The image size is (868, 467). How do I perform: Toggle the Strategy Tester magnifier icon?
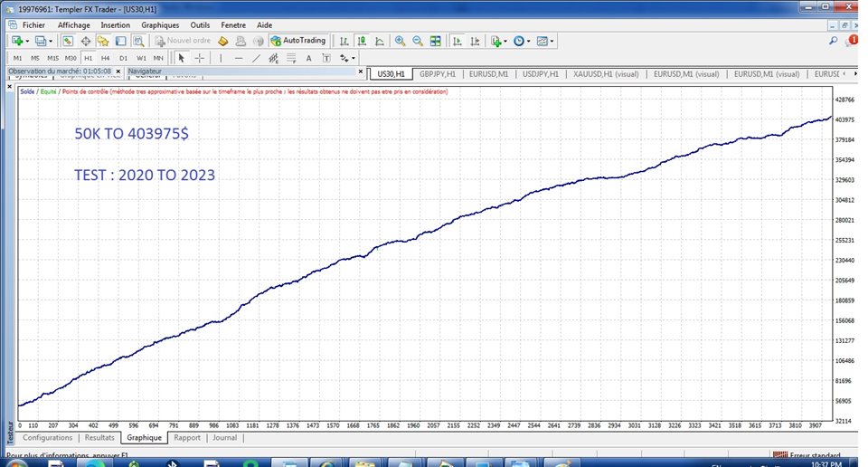[138, 41]
